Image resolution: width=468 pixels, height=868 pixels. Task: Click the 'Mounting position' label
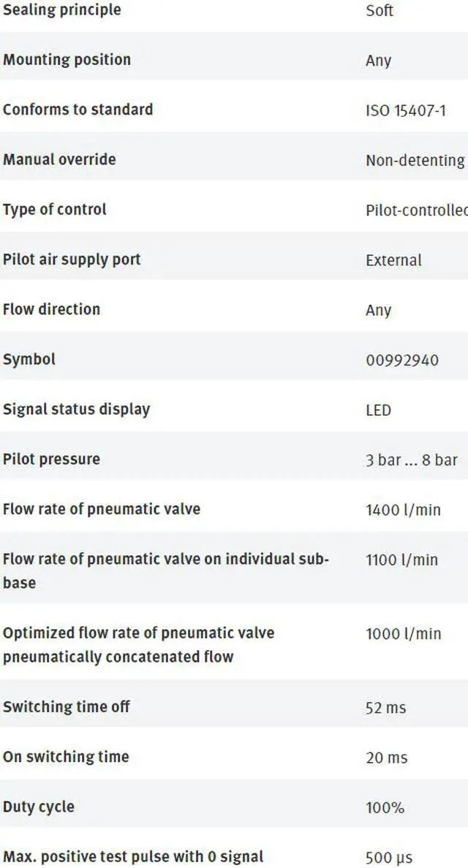[67, 60]
